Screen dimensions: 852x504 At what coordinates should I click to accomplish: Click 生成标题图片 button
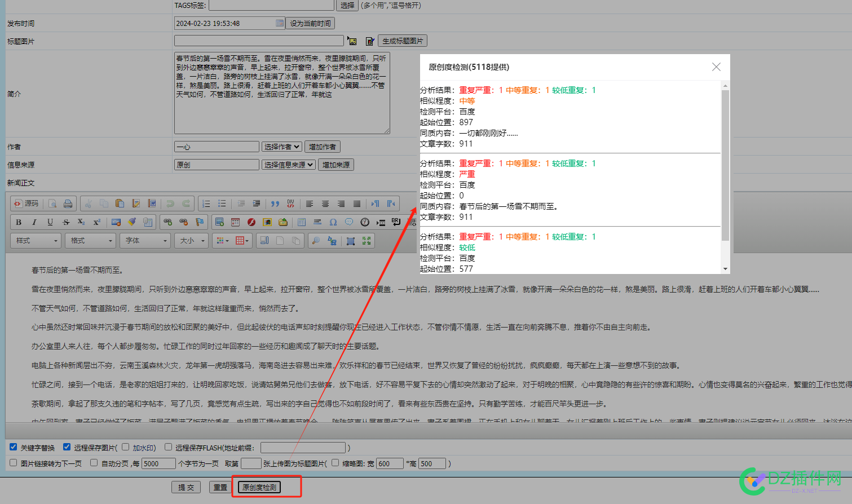click(x=403, y=41)
